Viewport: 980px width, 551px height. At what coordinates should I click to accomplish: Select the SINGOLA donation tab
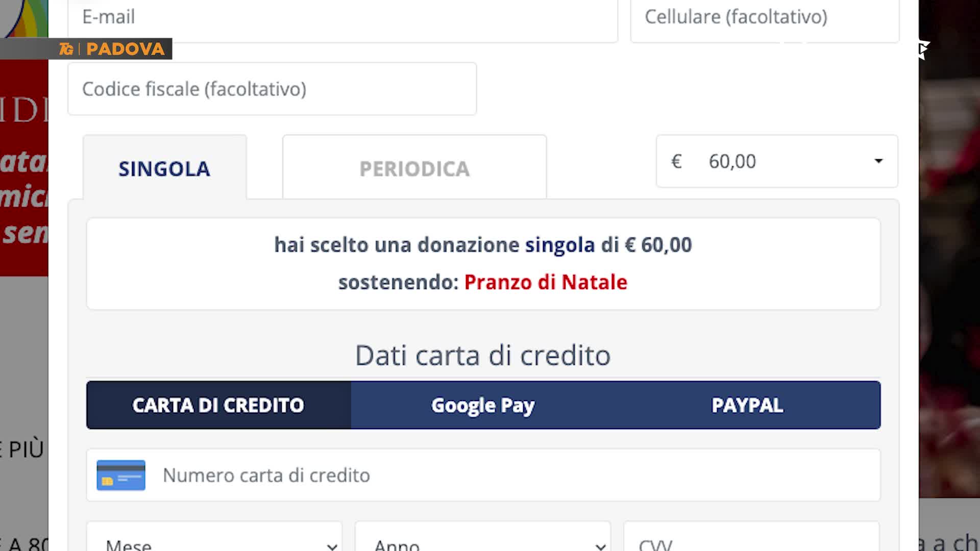point(164,168)
